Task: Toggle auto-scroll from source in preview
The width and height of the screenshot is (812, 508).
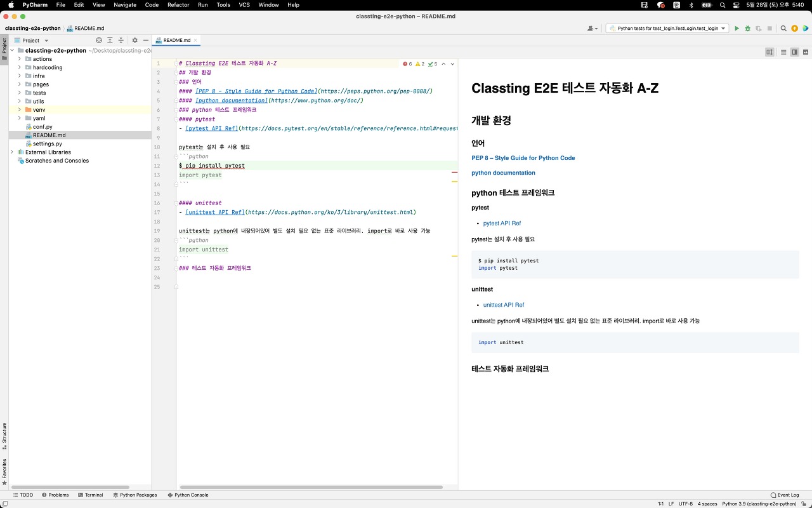Action: [769, 52]
